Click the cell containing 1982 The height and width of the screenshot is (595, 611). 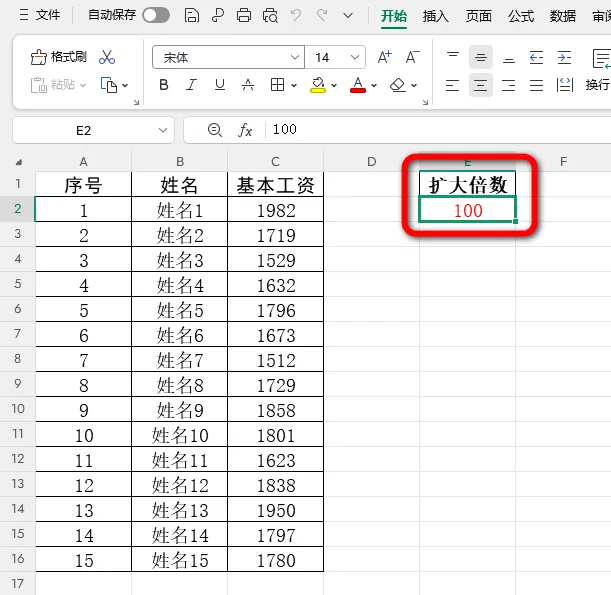pyautogui.click(x=275, y=210)
